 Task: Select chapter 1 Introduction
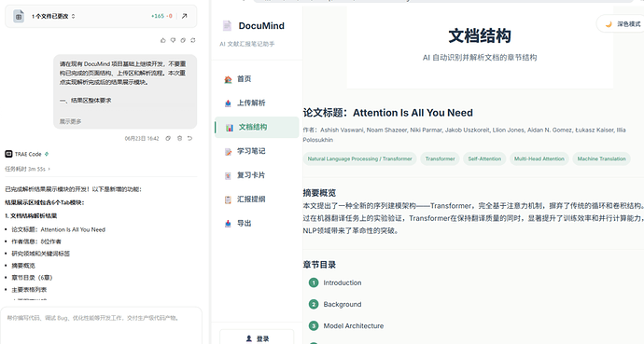[343, 282]
